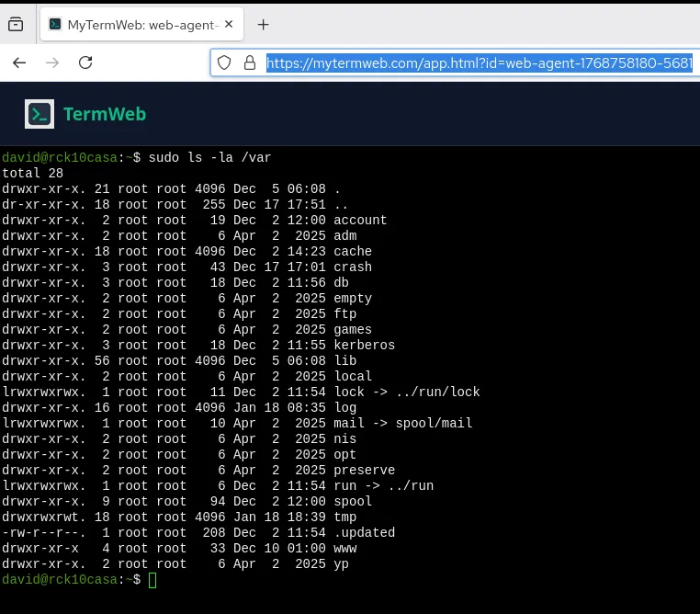Click the 'db' directory name
The image size is (700, 614).
341,283
